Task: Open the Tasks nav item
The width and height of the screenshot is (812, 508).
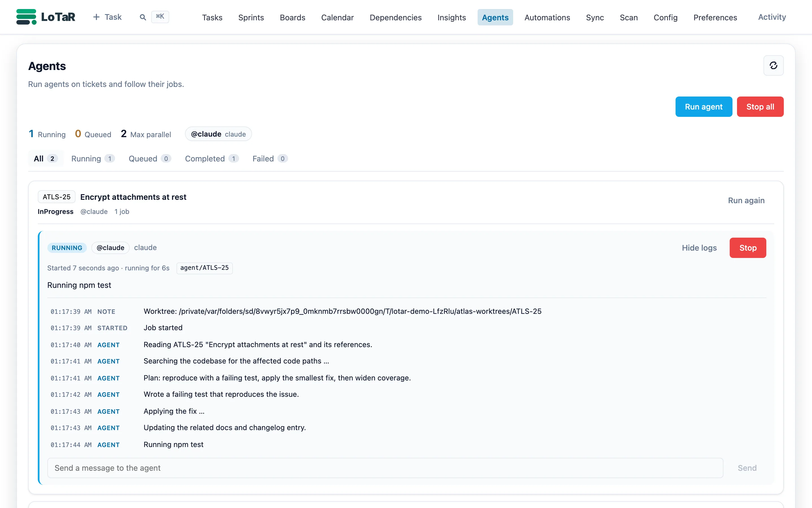Action: 212,17
